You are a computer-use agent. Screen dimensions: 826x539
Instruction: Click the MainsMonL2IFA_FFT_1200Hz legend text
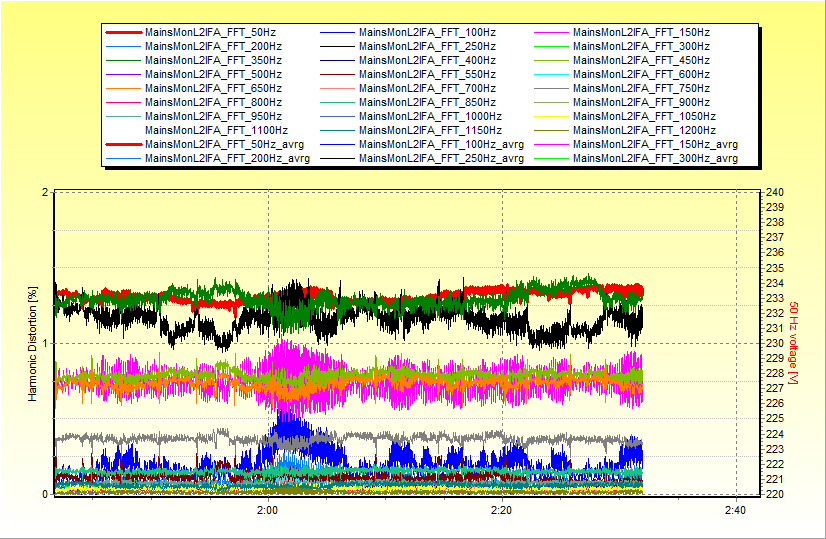tap(644, 130)
